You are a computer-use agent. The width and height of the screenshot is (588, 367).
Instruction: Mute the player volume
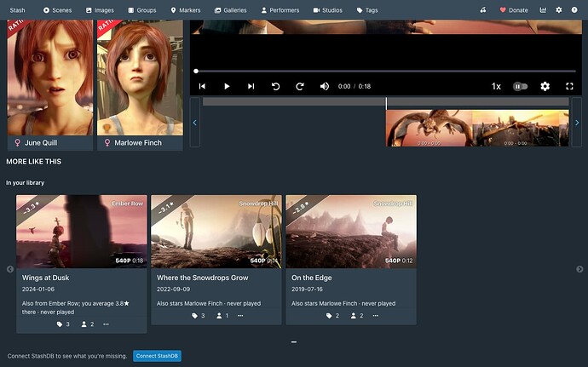coord(325,86)
